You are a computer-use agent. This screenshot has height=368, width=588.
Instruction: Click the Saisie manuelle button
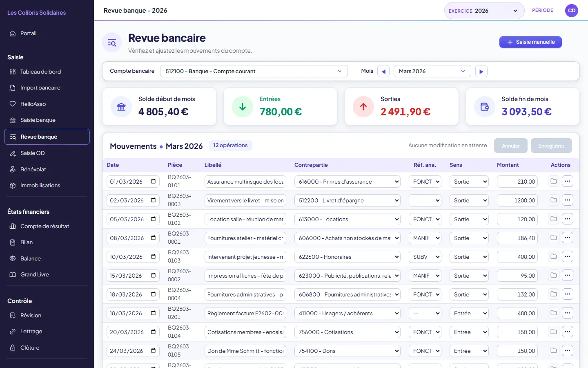pos(530,42)
